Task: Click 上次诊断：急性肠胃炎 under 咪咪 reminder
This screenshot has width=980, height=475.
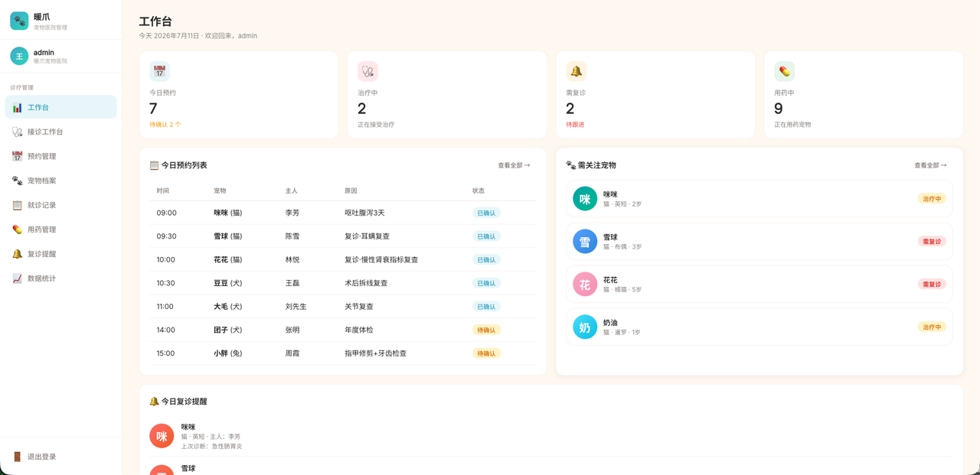Action: [x=211, y=446]
